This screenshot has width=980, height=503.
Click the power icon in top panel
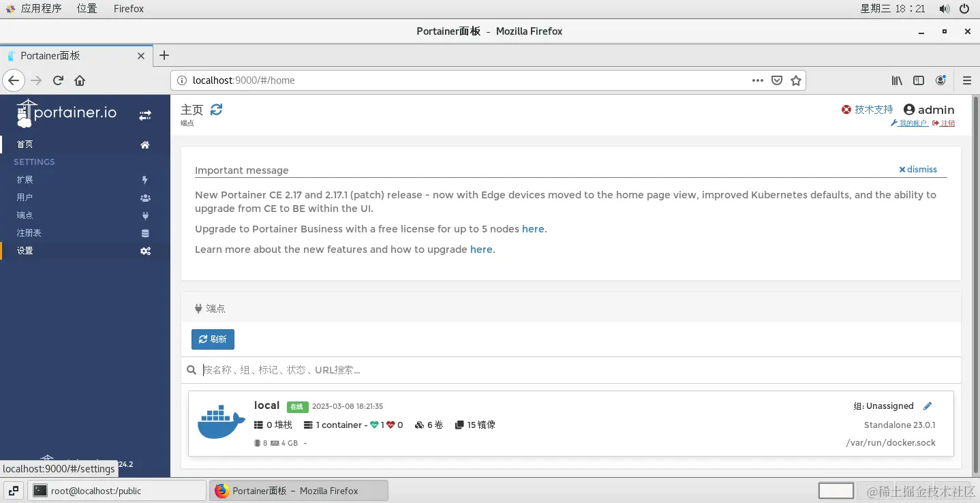(x=964, y=9)
